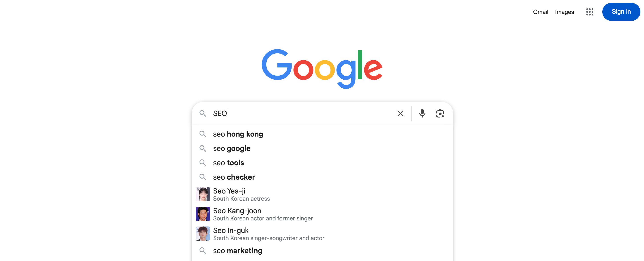644x261 pixels.
Task: Click Seo Kang-joon's thumbnail photo
Action: (x=203, y=214)
